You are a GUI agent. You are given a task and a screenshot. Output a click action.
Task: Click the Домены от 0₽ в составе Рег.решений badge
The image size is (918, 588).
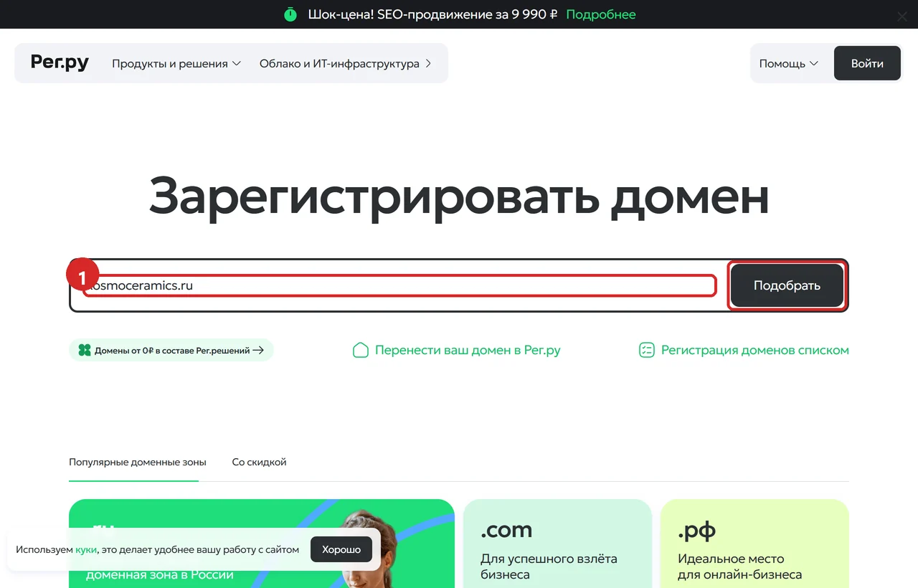point(171,350)
